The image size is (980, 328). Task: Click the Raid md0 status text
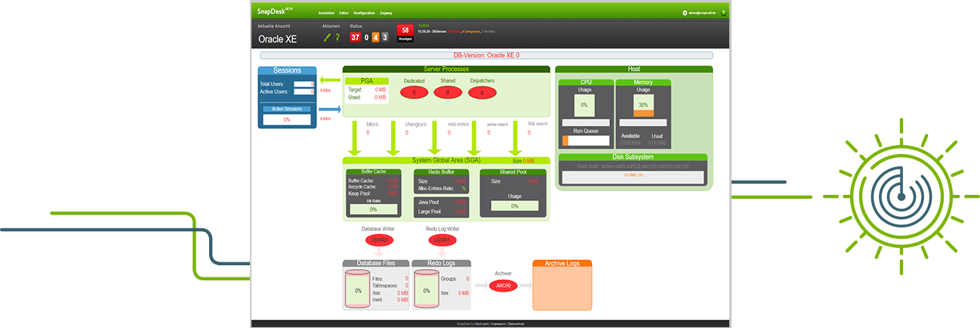633,165
